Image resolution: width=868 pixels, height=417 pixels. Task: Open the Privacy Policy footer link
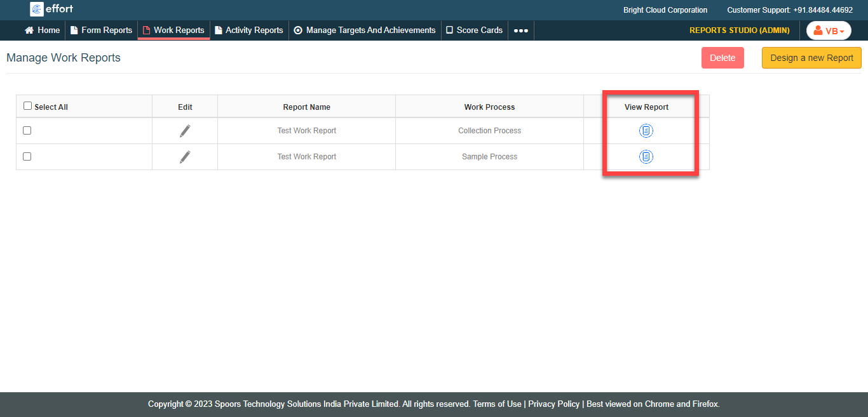[x=553, y=404]
